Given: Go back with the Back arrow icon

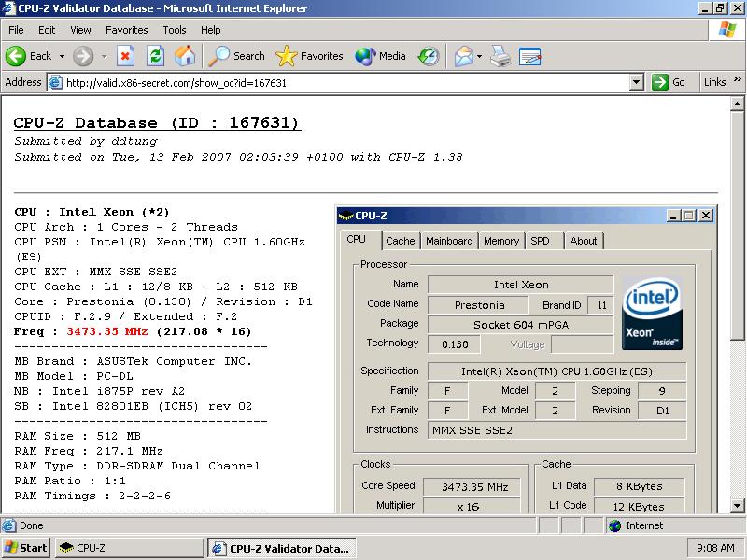Looking at the screenshot, I should point(16,56).
